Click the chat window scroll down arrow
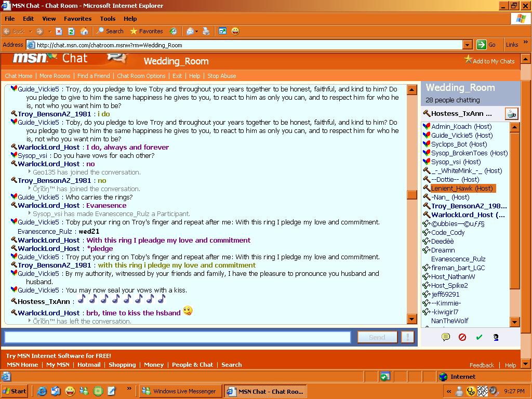Viewport: 532px width, 399px height. 412,319
